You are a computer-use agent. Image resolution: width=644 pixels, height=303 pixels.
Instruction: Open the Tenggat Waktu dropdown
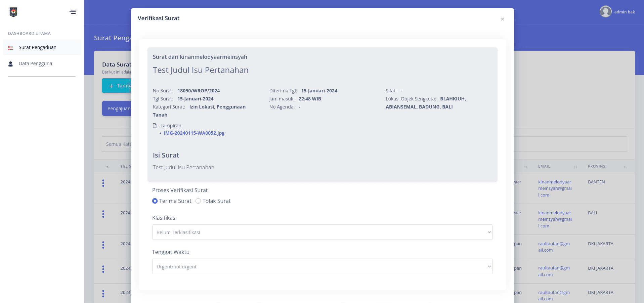[x=323, y=266]
